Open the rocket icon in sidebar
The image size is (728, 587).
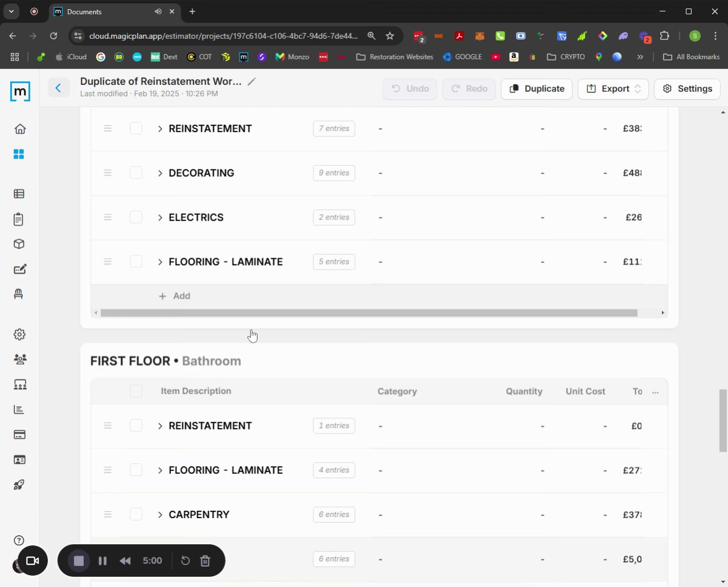[x=19, y=485]
